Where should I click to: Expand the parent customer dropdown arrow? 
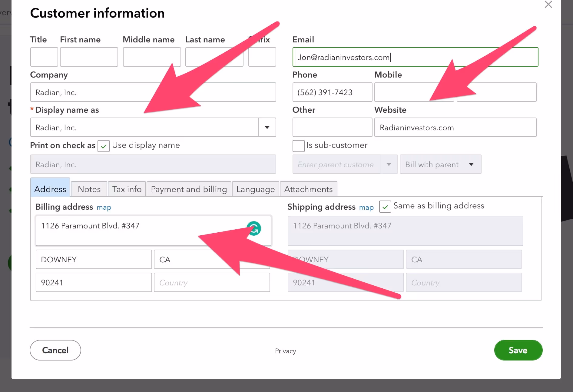point(389,164)
